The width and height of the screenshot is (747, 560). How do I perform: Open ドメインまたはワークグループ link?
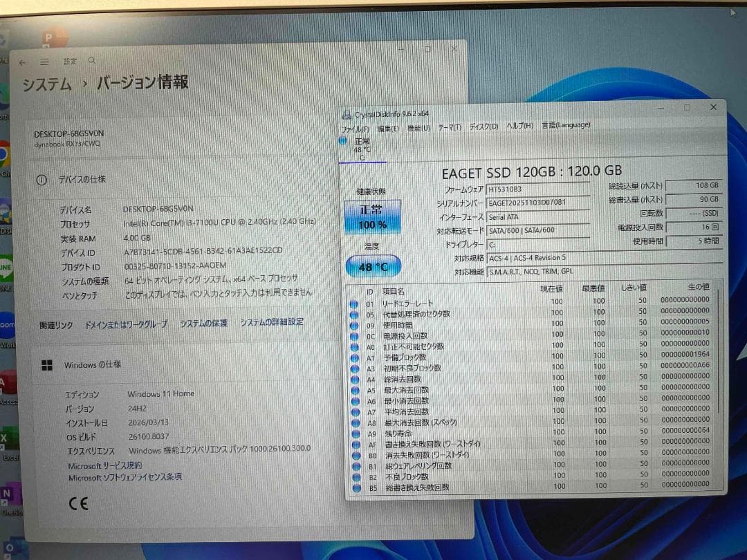coord(127,324)
